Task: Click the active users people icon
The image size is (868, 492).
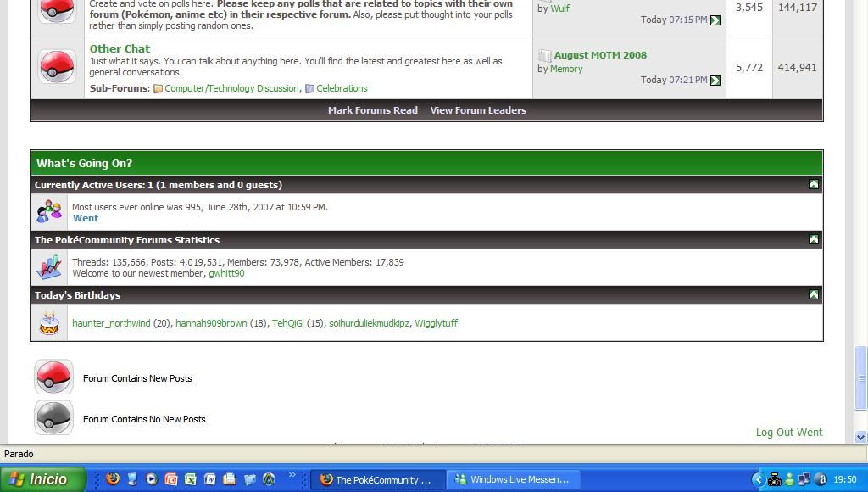Action: (x=49, y=212)
